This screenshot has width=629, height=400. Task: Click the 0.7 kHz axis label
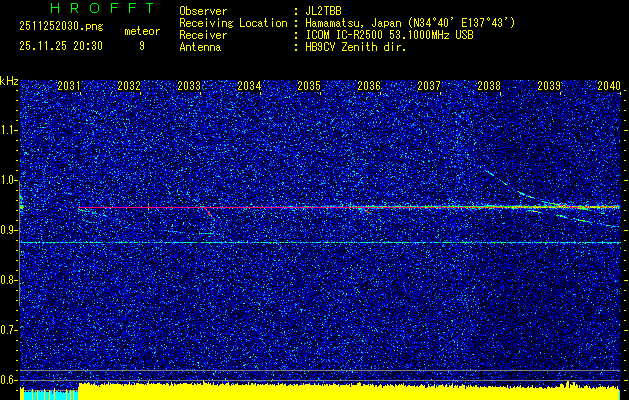(9, 330)
